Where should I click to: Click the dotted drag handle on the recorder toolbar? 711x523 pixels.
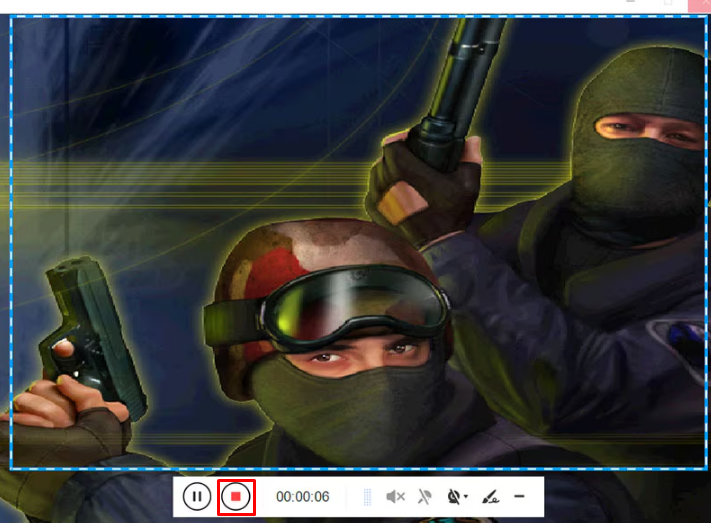pos(367,497)
